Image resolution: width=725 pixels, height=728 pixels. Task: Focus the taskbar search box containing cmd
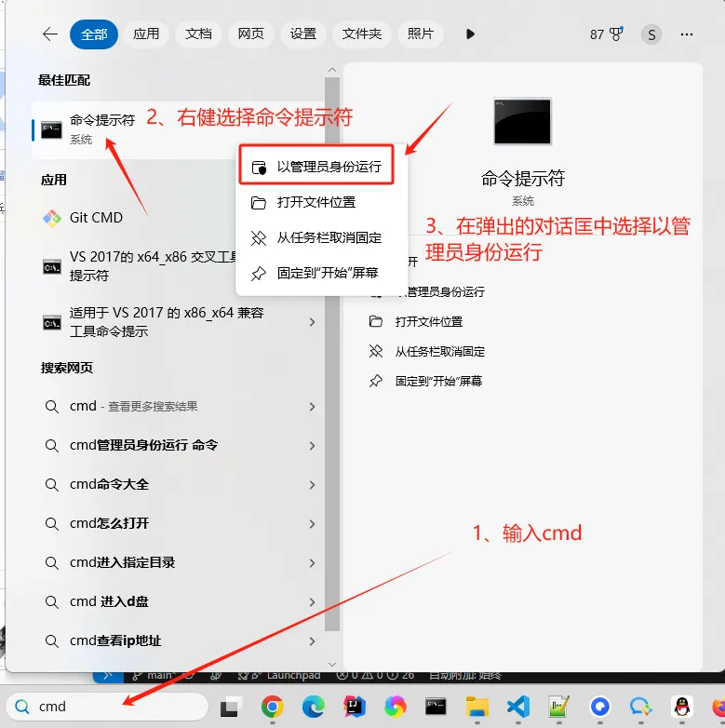point(108,707)
